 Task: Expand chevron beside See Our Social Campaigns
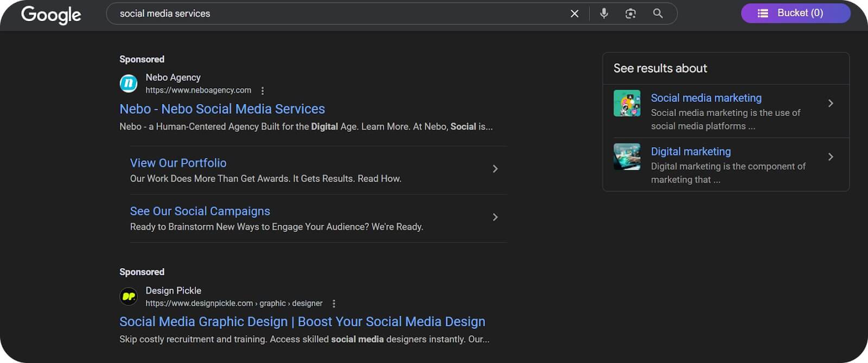(x=495, y=217)
